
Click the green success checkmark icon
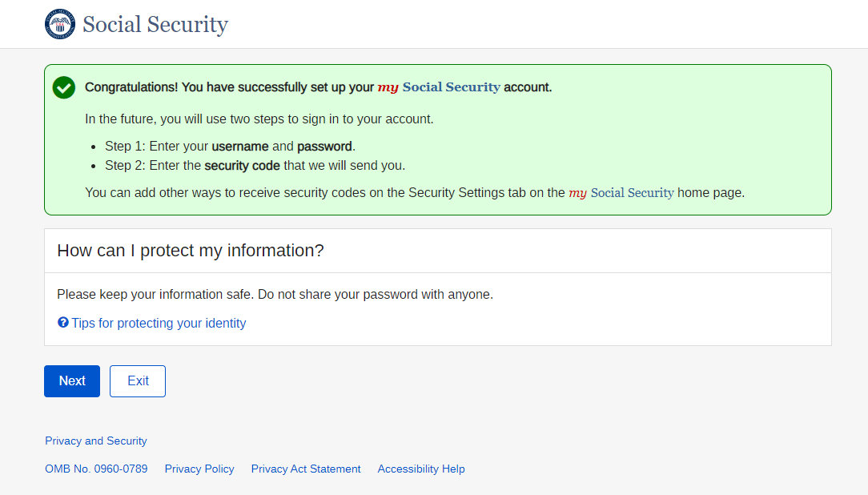[x=64, y=87]
